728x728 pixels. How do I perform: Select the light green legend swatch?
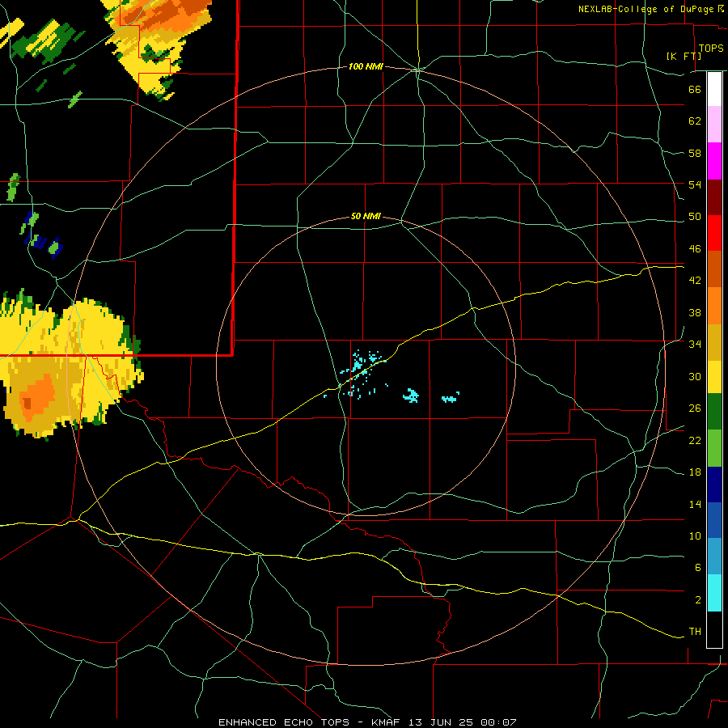[x=714, y=448]
